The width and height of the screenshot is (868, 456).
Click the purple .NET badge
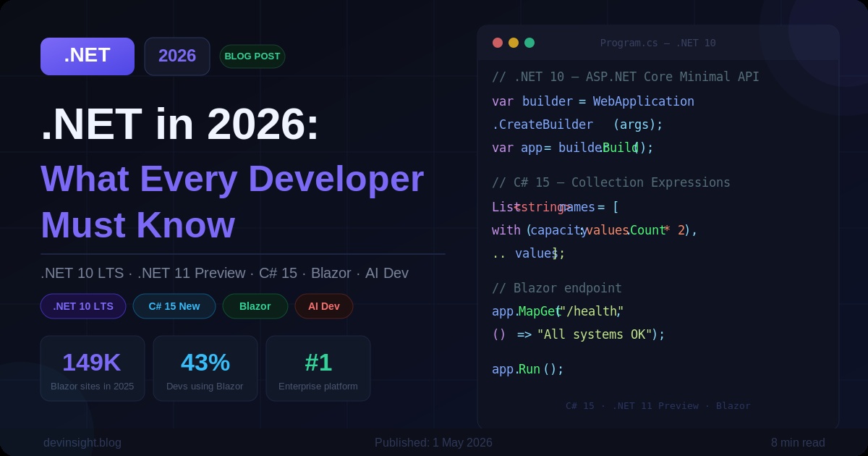pos(88,56)
